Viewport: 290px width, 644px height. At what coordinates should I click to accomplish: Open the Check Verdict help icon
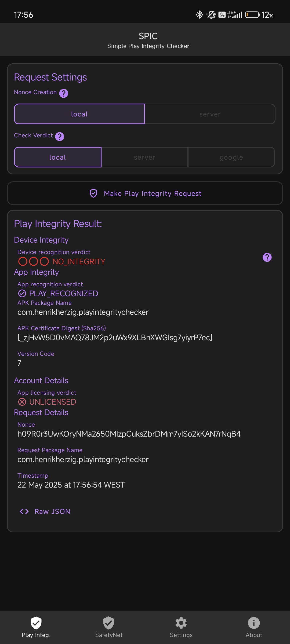(60, 136)
